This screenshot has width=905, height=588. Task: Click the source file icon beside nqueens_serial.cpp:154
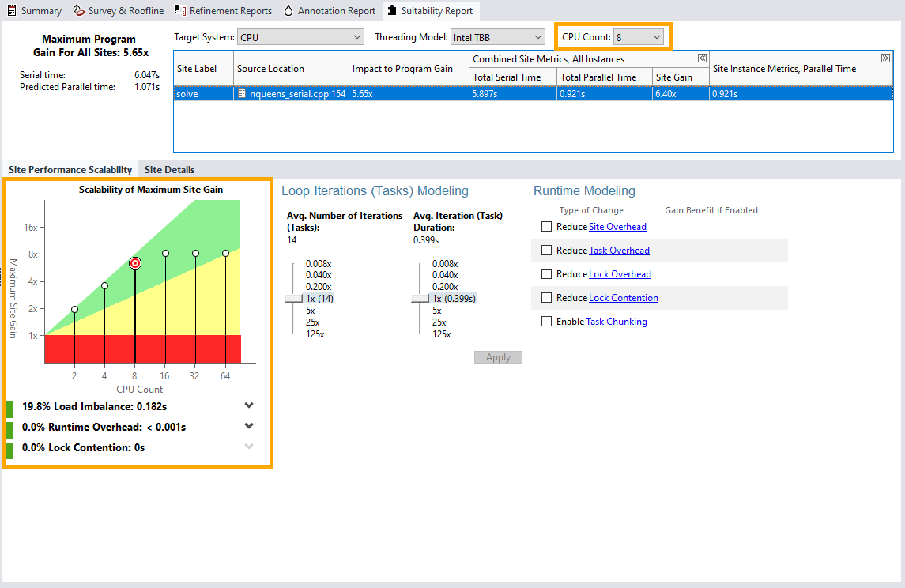tap(242, 93)
